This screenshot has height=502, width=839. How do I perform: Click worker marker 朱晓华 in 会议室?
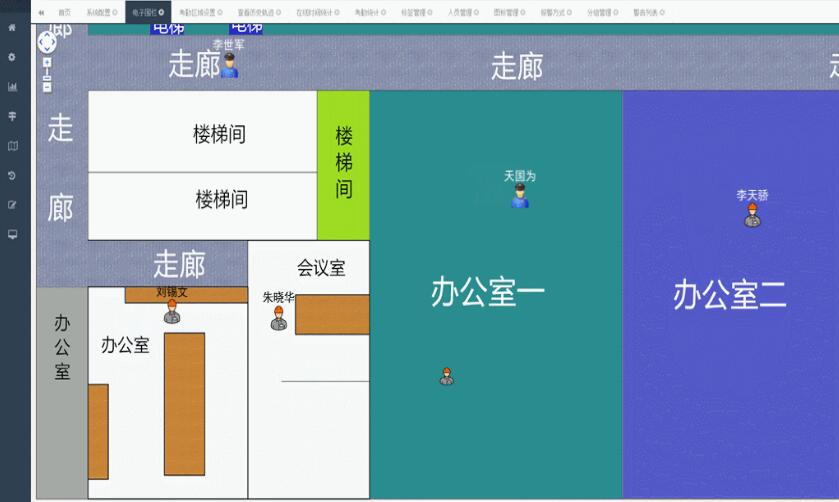(279, 318)
